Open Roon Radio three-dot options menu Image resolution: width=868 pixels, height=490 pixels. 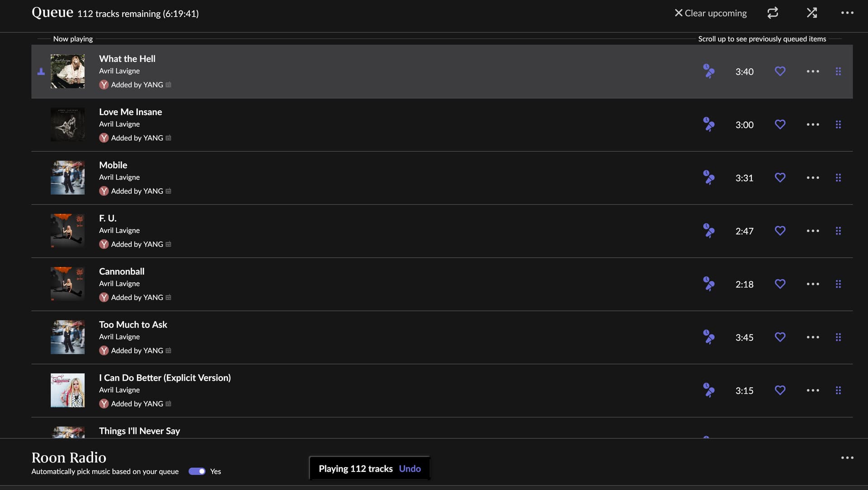[x=847, y=457]
